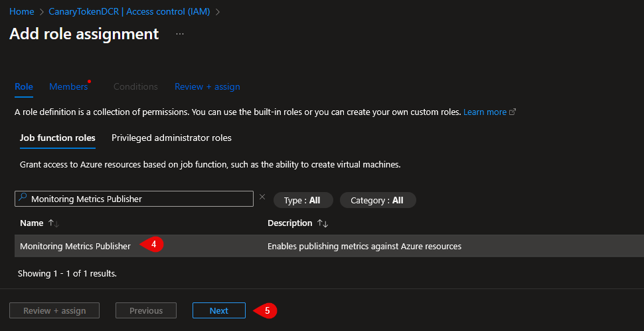Click the Name column header
Screen dimensions: 644x331
[x=32, y=223]
